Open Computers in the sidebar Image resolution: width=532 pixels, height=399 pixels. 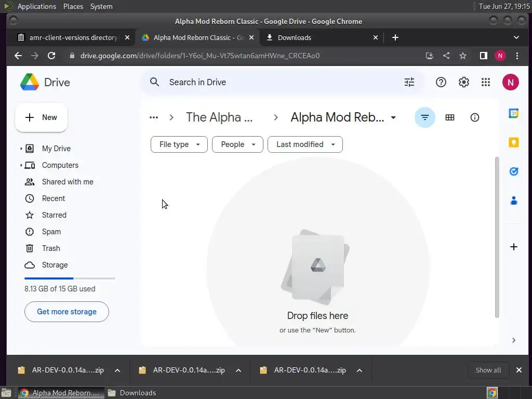click(60, 165)
